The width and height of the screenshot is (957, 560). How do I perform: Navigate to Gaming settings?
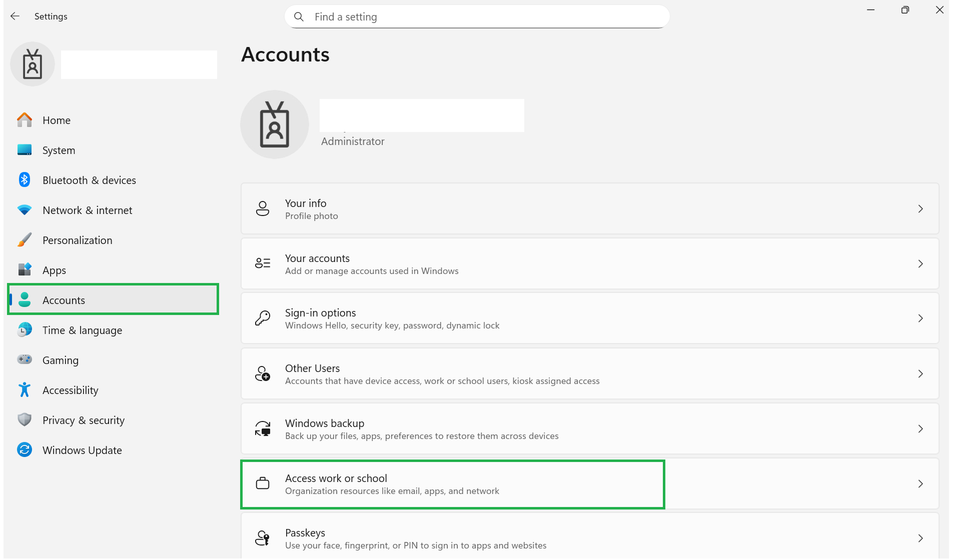click(x=114, y=360)
